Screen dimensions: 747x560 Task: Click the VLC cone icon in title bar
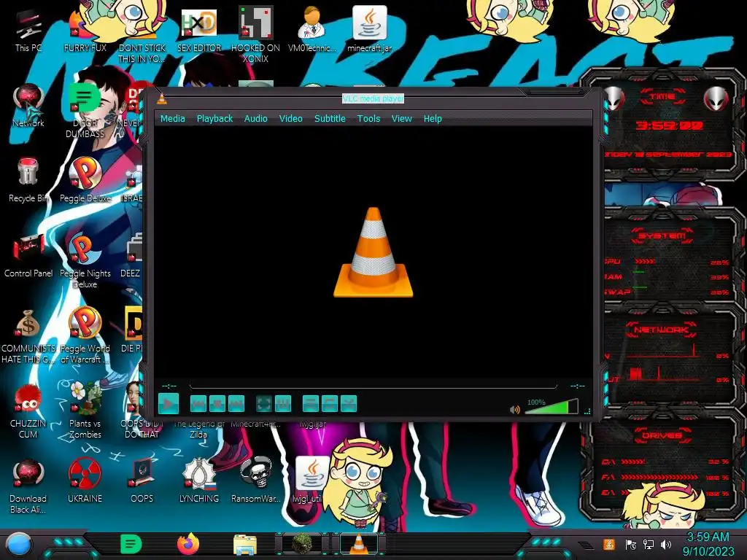coord(162,98)
